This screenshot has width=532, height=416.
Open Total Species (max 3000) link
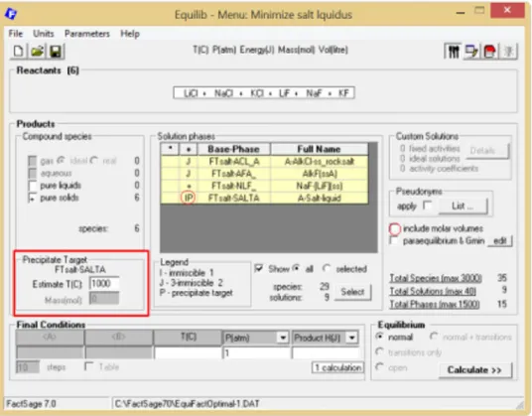tap(436, 278)
